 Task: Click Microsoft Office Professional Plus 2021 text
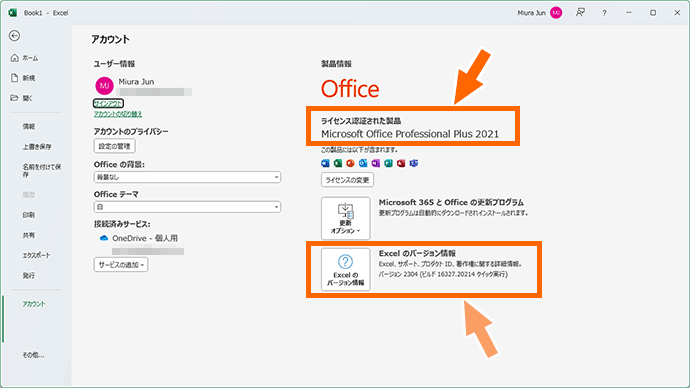[410, 134]
